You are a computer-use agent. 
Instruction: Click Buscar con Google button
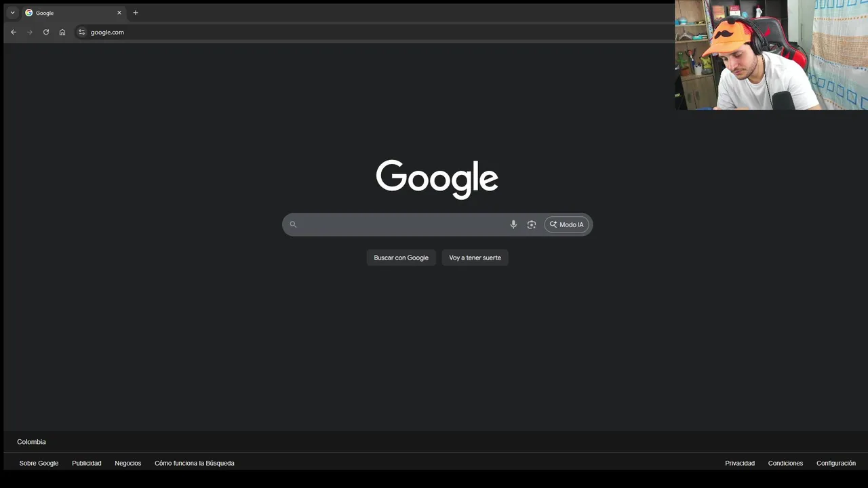coord(401,258)
